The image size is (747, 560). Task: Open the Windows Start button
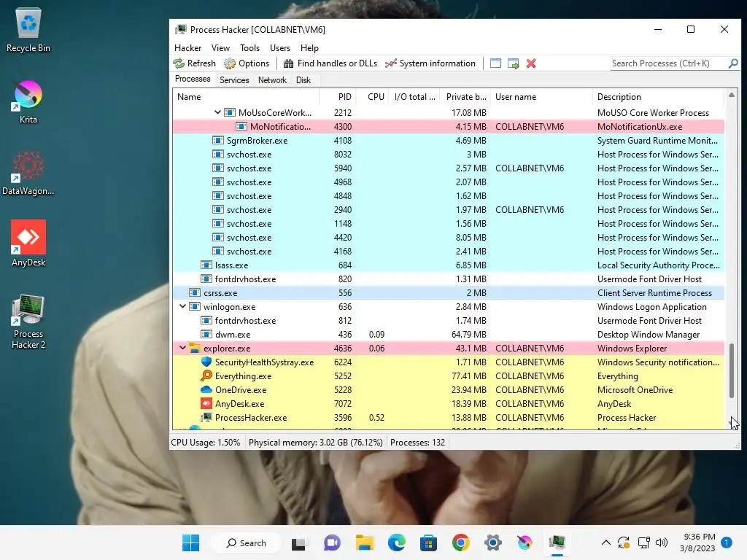191,542
